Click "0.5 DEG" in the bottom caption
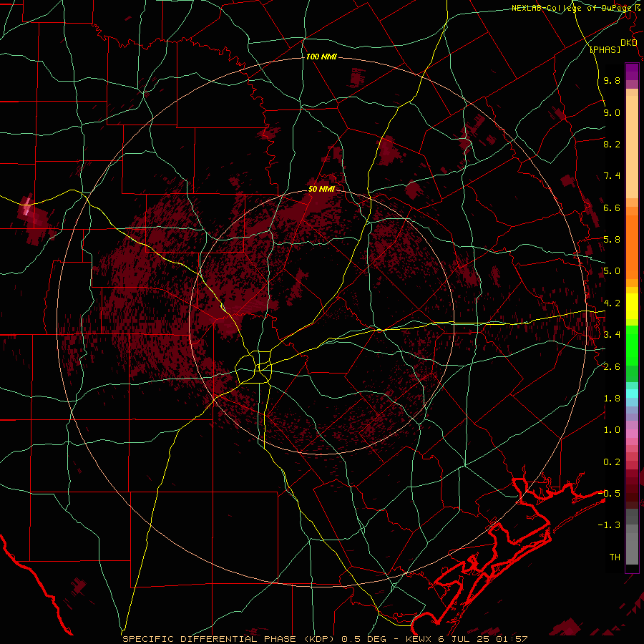Screen dimensions: 644x644 coord(364,639)
